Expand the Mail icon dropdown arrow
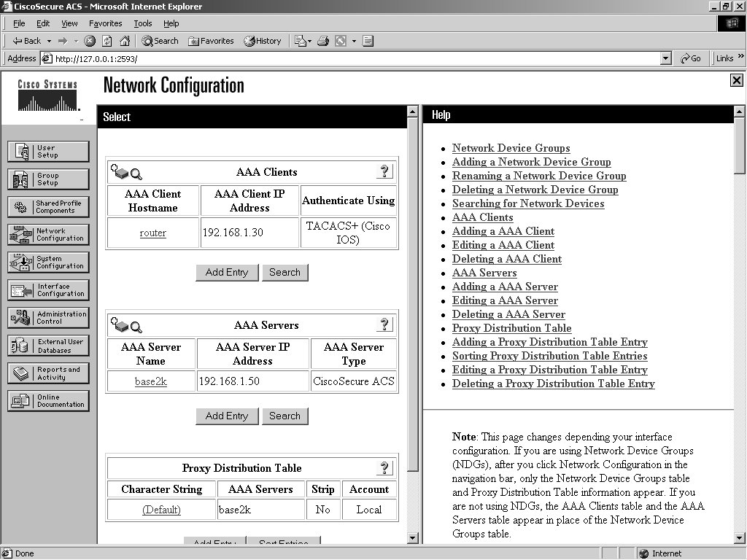Viewport: 747px width, 560px height. pyautogui.click(x=309, y=41)
